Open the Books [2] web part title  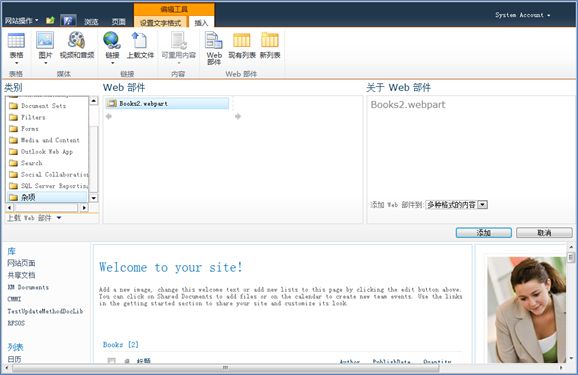121,344
